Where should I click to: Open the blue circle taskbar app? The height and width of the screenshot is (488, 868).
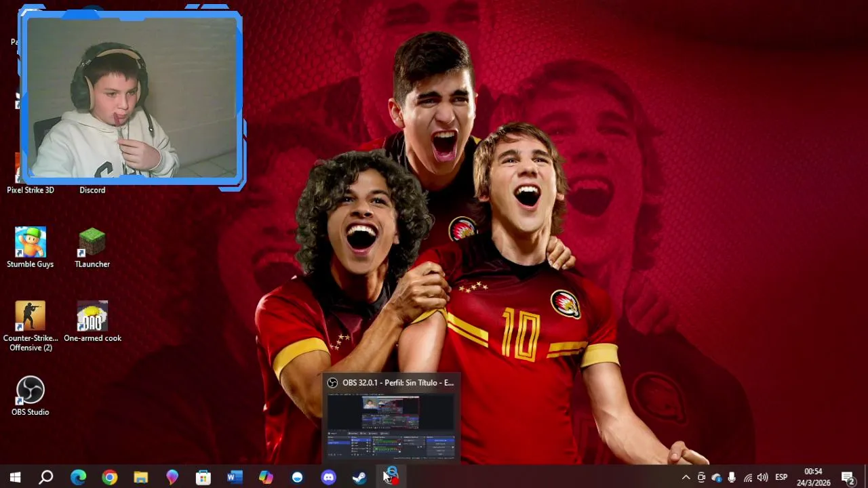coord(297,477)
